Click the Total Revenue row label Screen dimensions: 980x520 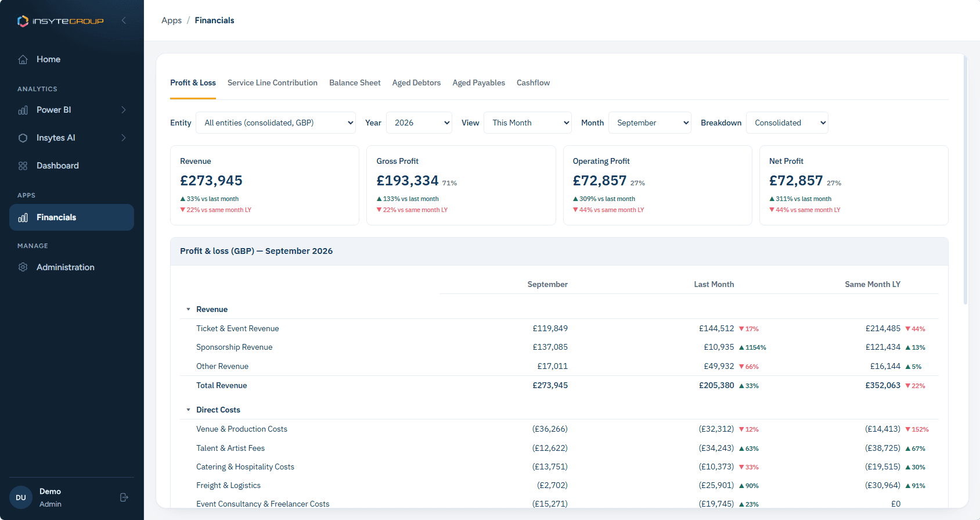pos(221,386)
